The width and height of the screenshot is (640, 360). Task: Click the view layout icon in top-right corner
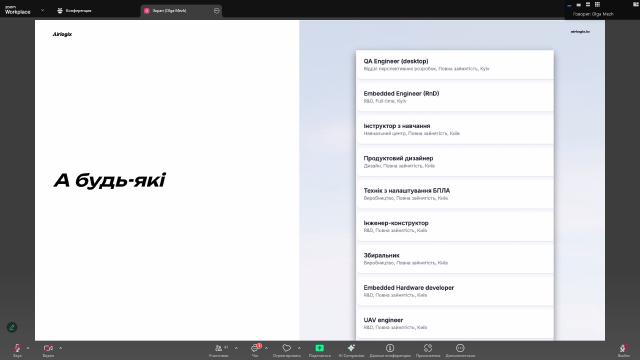636,4
